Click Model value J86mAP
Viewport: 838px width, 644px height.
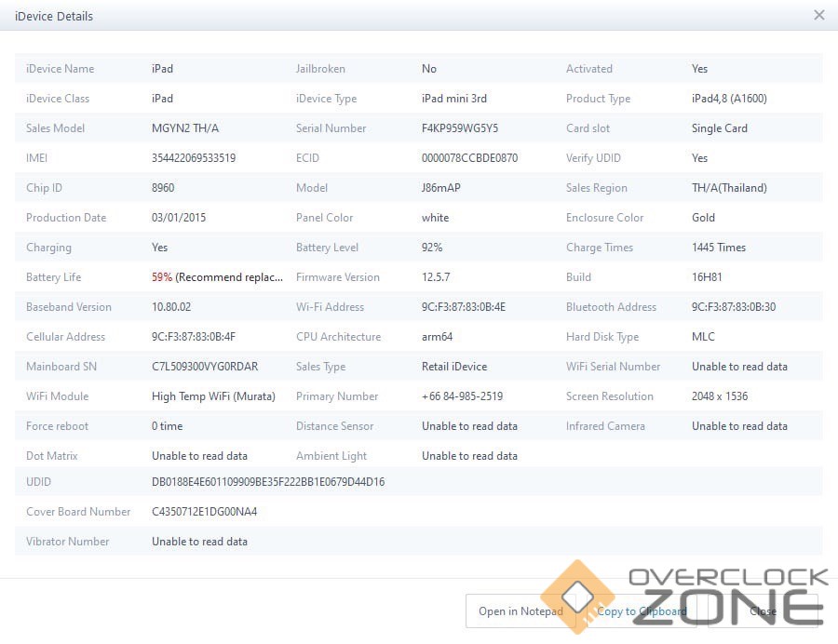[441, 188]
